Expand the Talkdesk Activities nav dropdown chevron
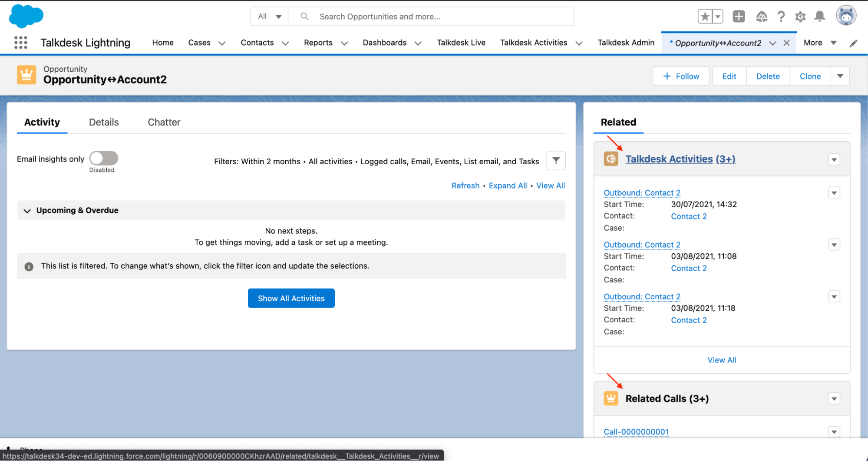 point(579,43)
